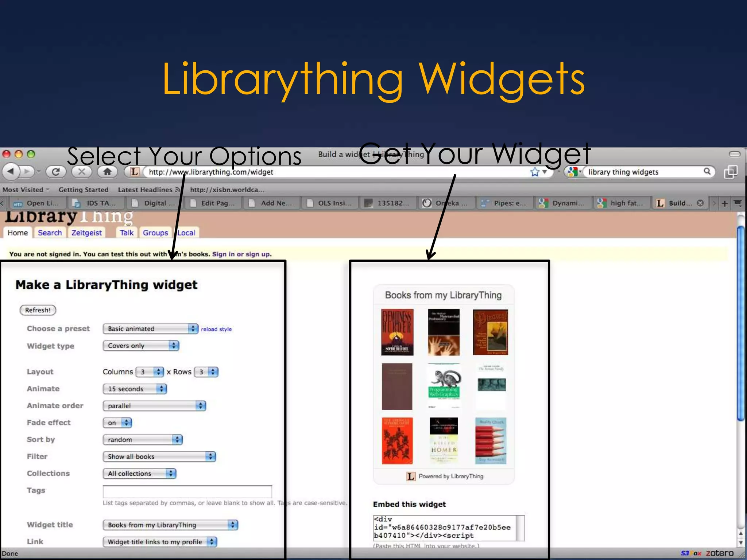747x560 pixels.
Task: Open the Animate order parallel dropdown
Action: (154, 406)
